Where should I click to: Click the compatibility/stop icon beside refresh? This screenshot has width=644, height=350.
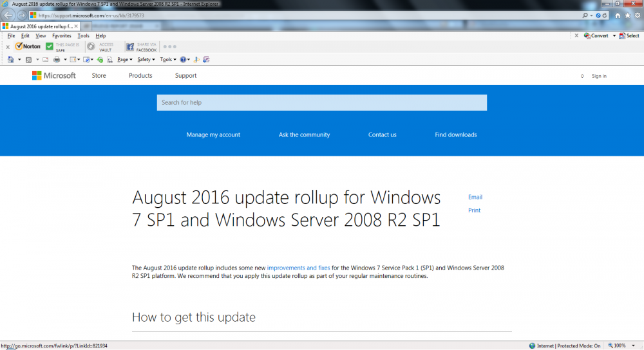[x=598, y=15]
